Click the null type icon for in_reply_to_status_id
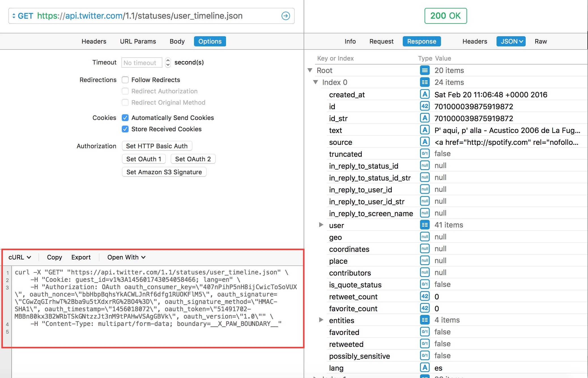 point(425,166)
